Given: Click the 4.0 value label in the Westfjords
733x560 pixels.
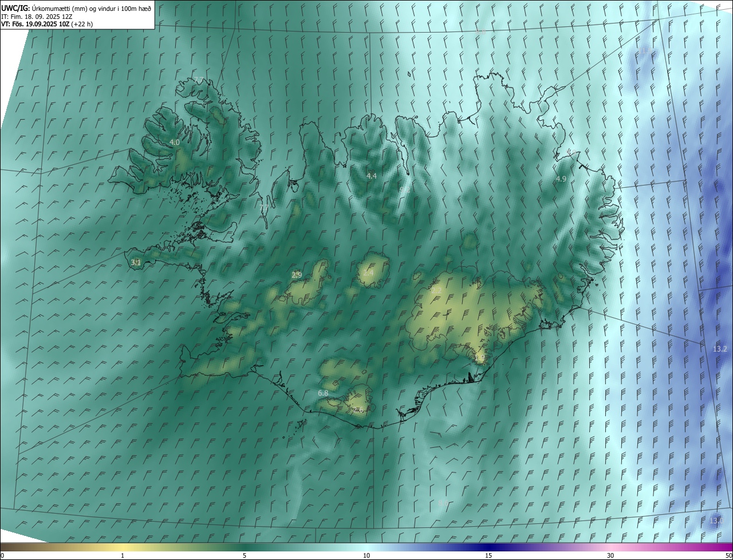Looking at the screenshot, I should [175, 142].
